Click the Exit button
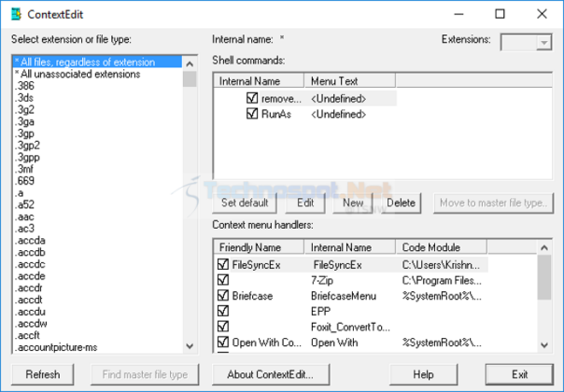This screenshot has height=392, width=564. tap(519, 375)
